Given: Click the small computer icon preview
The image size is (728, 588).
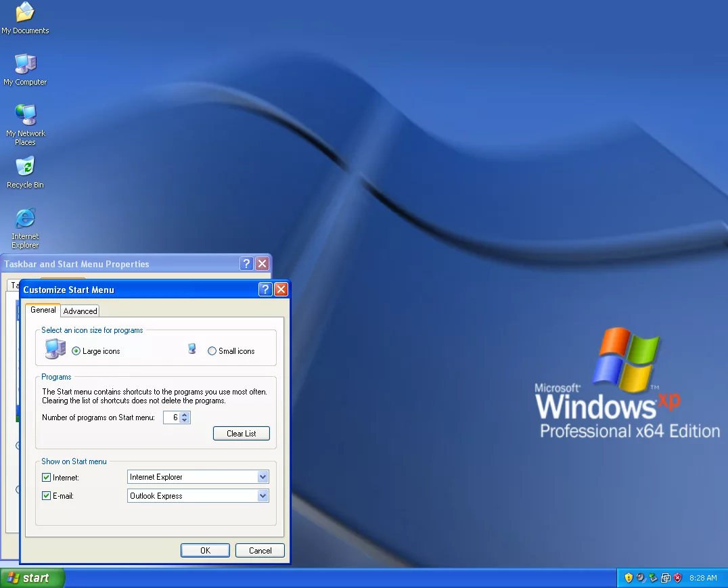Looking at the screenshot, I should (191, 348).
